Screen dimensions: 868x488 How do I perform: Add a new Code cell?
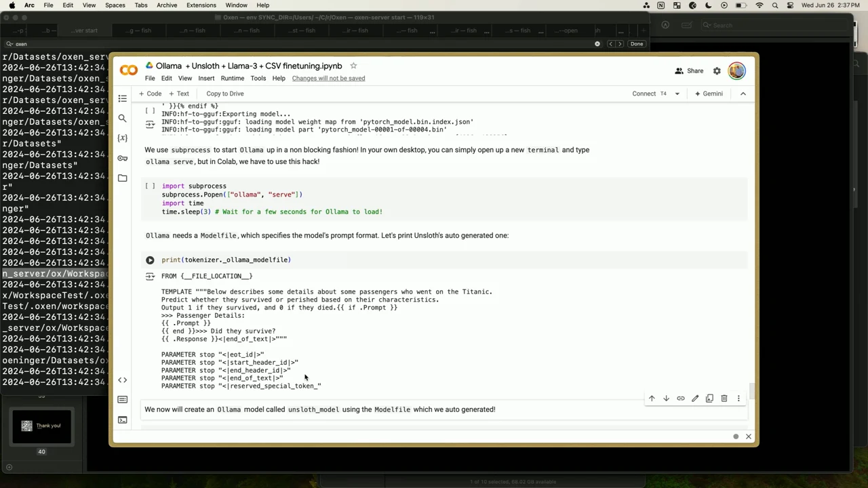pos(150,94)
